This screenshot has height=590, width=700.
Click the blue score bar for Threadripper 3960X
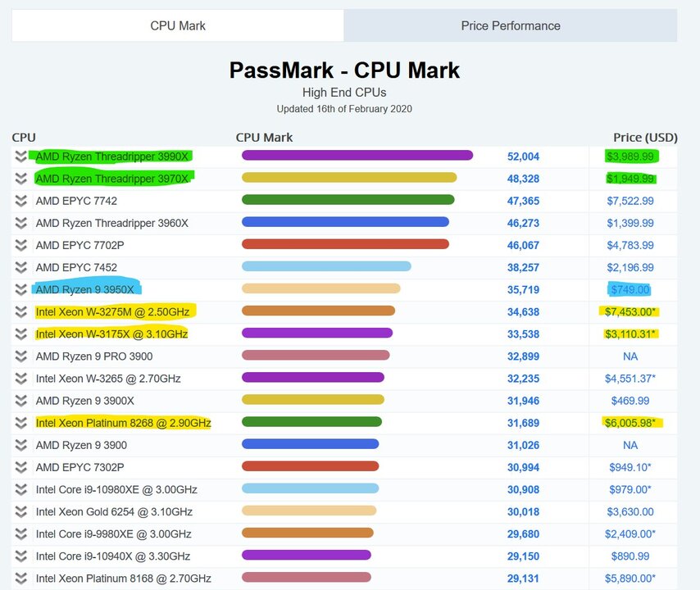[345, 222]
